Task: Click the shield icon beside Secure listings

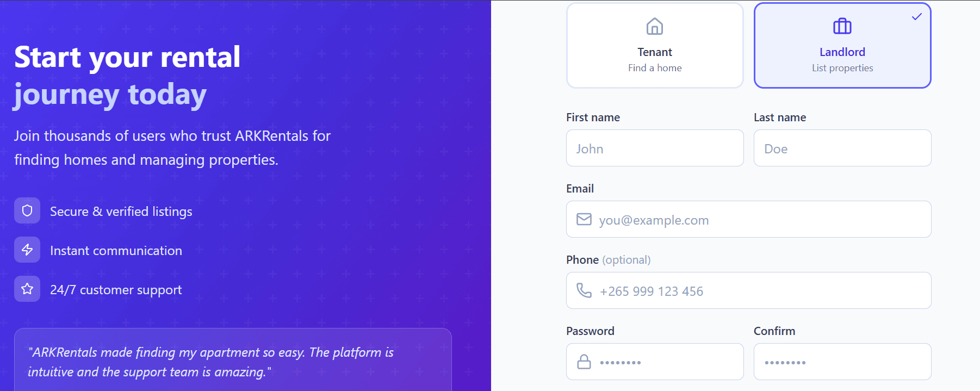Action: point(27,210)
